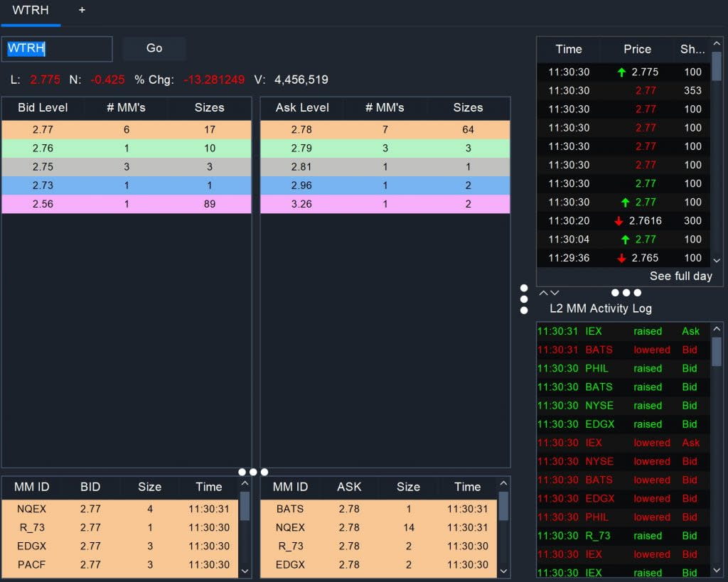728x582 pixels.
Task: Click scroll-up arrow of ask MM ID table
Action: [503, 483]
